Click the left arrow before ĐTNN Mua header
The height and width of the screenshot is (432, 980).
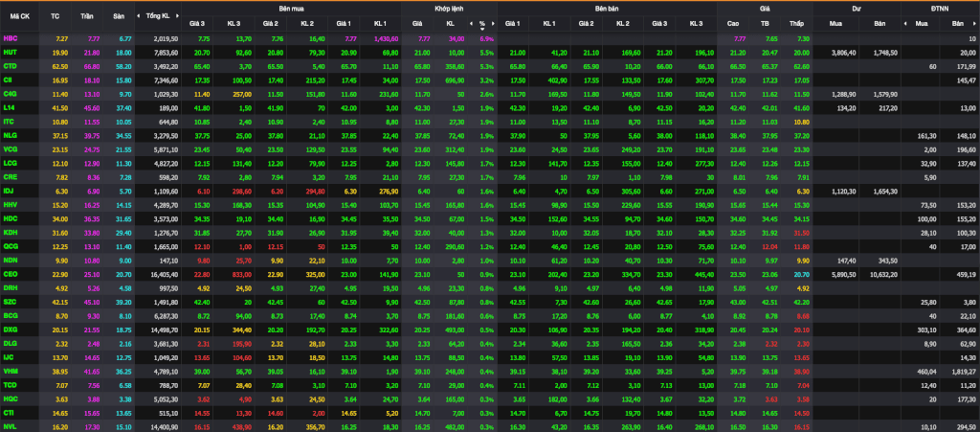(905, 24)
